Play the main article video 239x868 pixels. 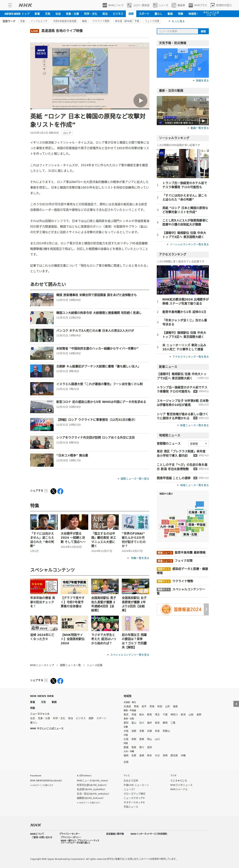point(140,100)
